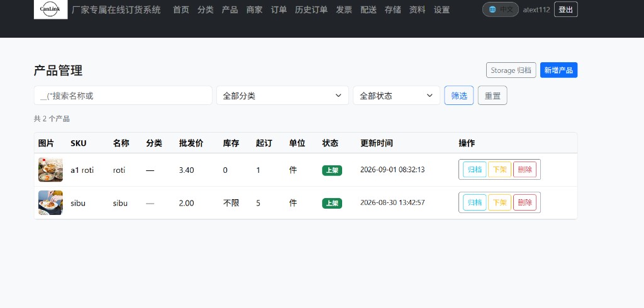This screenshot has height=308, width=644.
Task: Navigate to 配送 page
Action: pyautogui.click(x=369, y=10)
